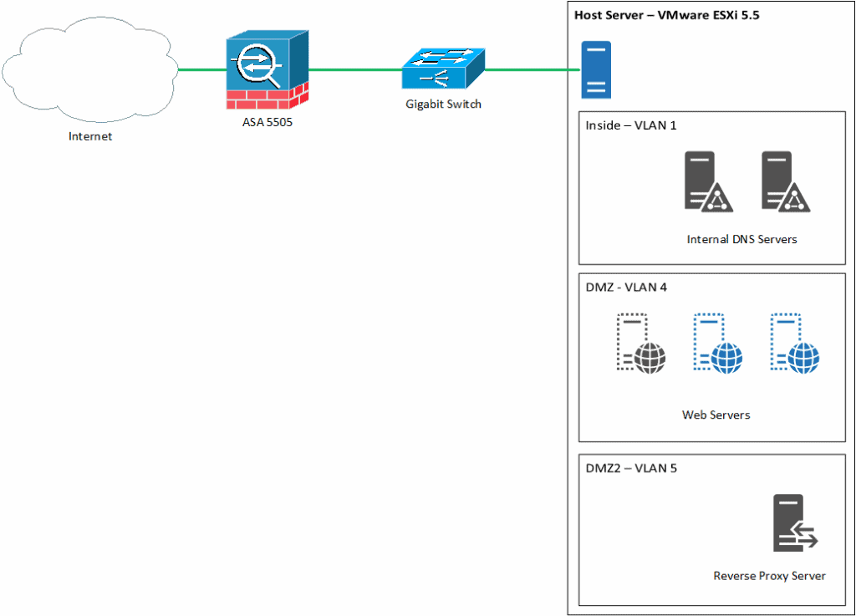Click the "ASA 5505" label
The height and width of the screenshot is (616, 856).
pyautogui.click(x=267, y=122)
